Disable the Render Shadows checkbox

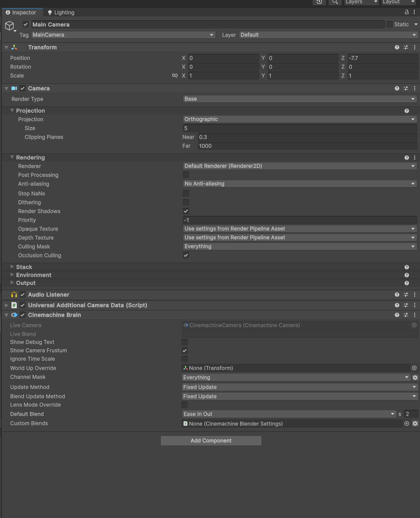point(185,211)
